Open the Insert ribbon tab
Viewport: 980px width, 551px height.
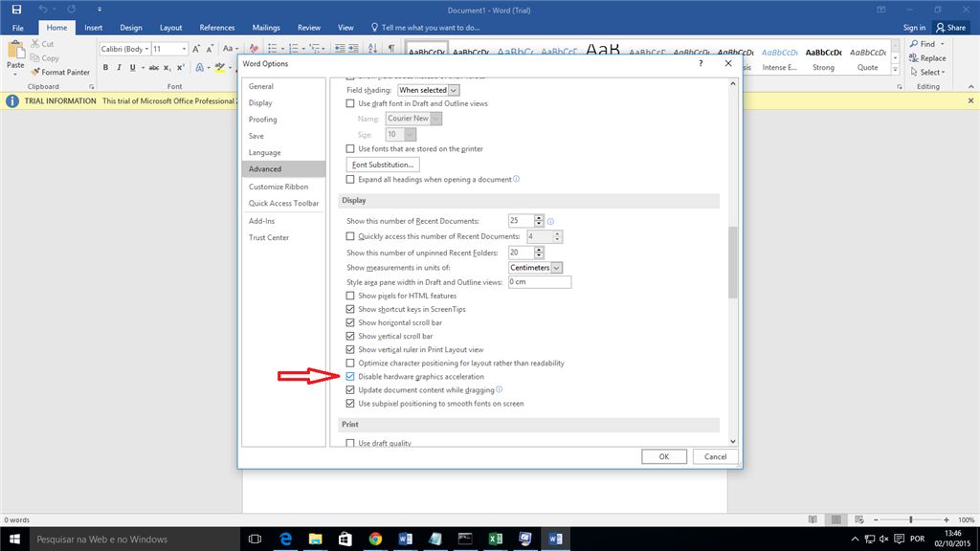[x=93, y=28]
